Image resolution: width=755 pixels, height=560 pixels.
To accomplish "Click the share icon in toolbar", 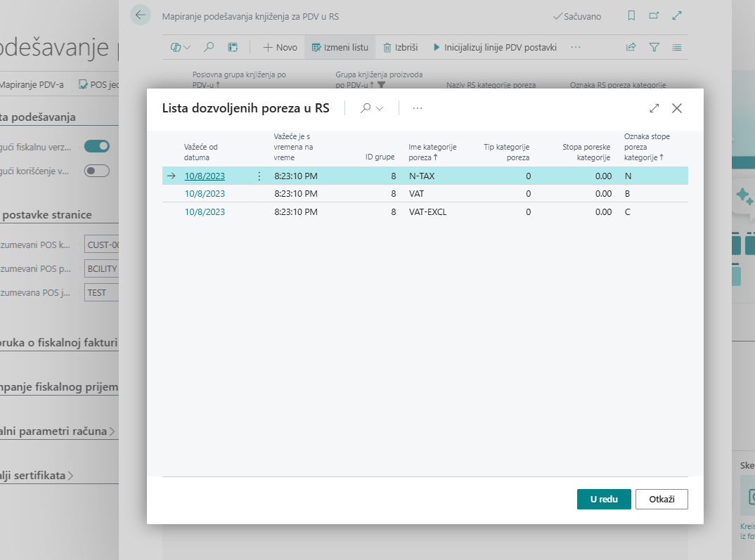I will 631,47.
